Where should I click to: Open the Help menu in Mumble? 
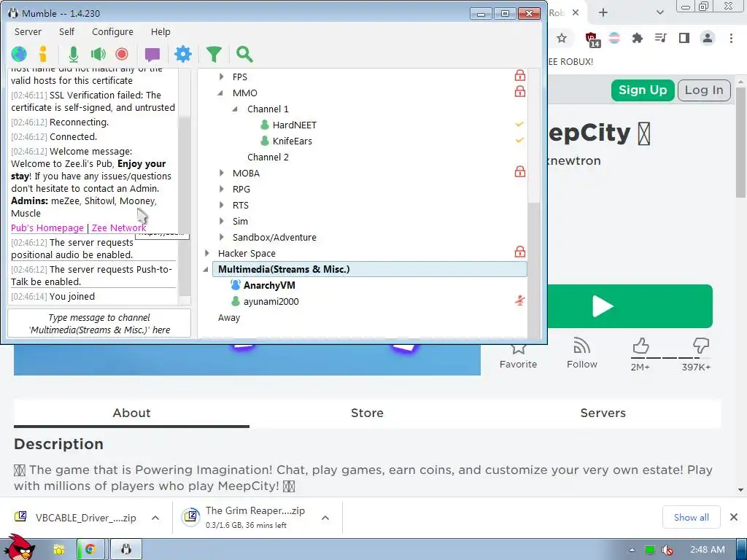coord(160,32)
